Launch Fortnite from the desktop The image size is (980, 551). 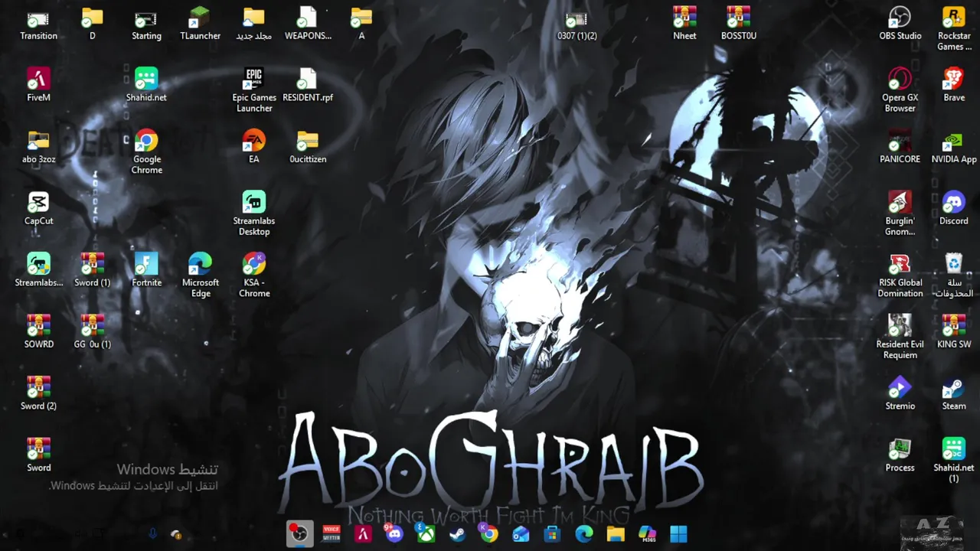click(x=146, y=270)
